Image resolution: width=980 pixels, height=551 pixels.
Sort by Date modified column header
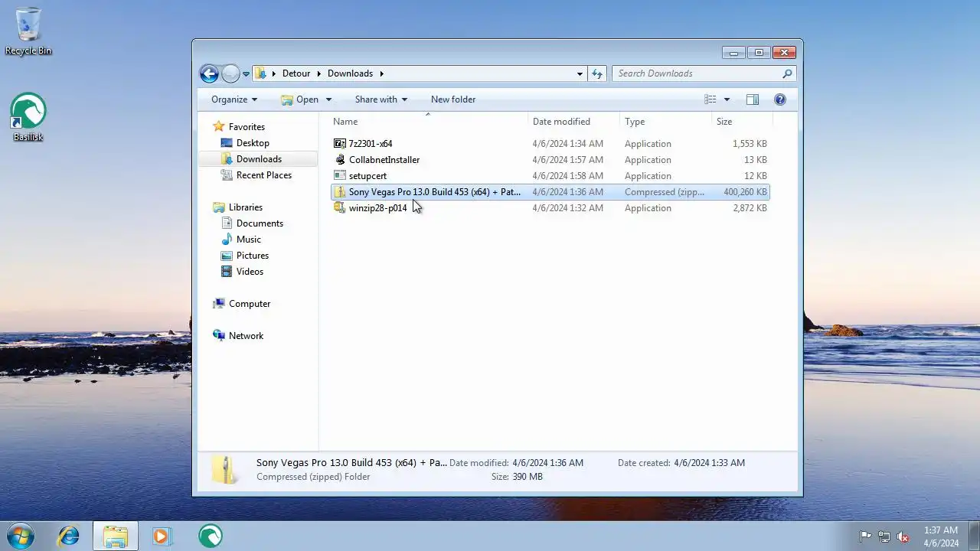[x=573, y=122]
